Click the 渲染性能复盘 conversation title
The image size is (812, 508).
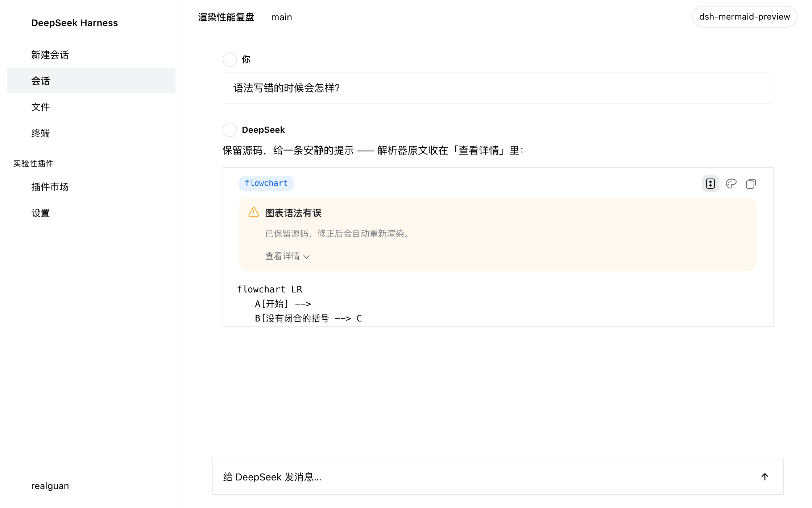[226, 17]
